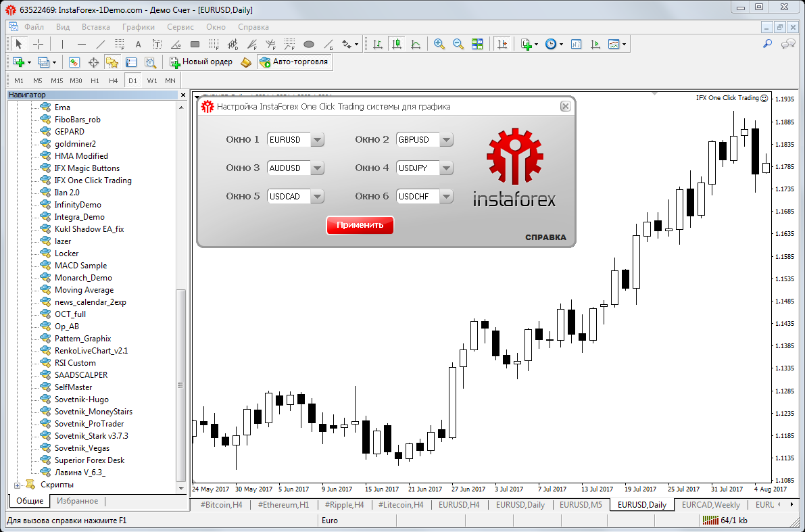Image resolution: width=805 pixels, height=532 pixels.
Task: Select the cursor arrow tool
Action: tap(19, 44)
